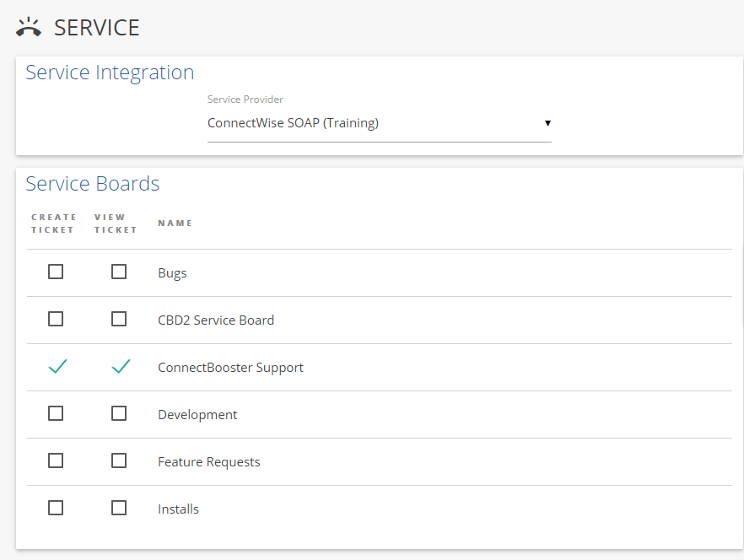
Task: Click the View Ticket column header
Action: pyautogui.click(x=116, y=223)
